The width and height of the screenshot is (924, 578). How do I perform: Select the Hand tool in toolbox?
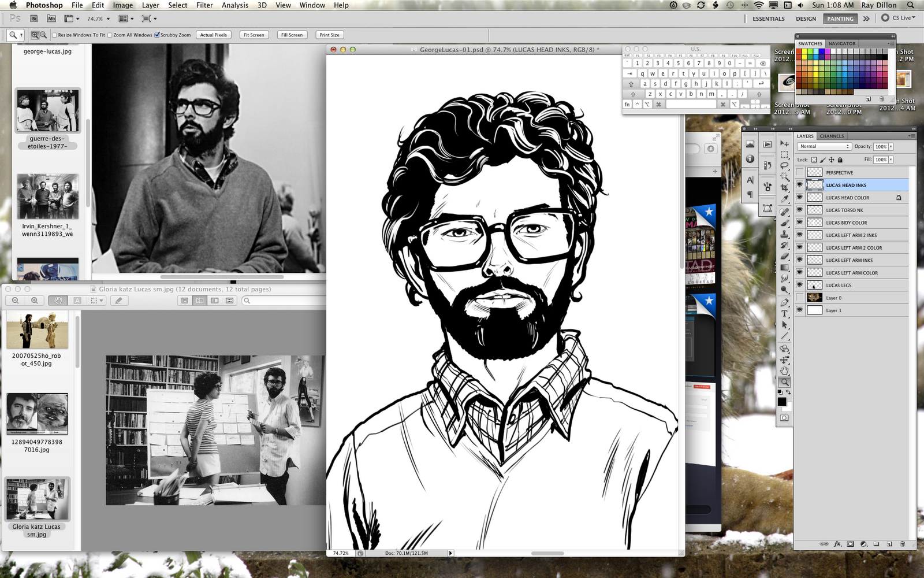[x=784, y=371]
